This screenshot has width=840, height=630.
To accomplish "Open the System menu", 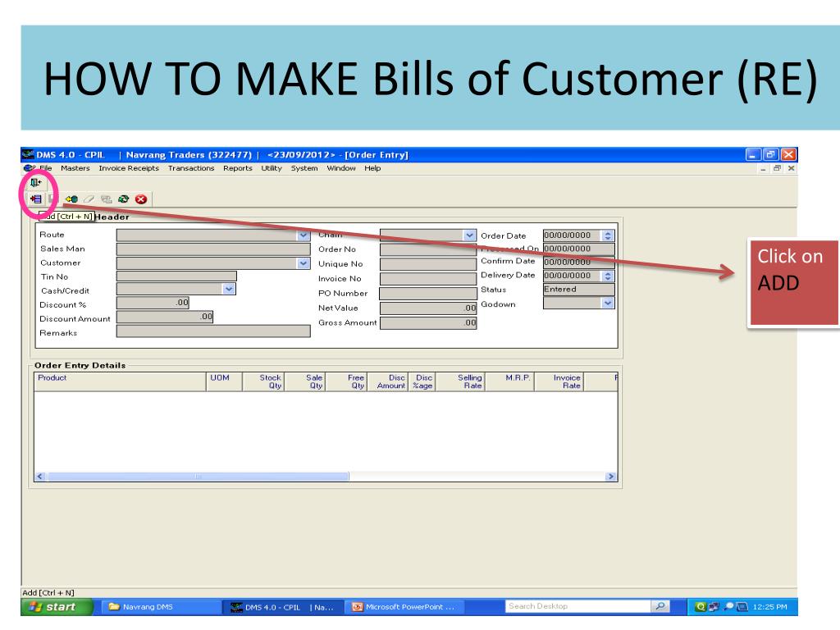I will pyautogui.click(x=304, y=168).
